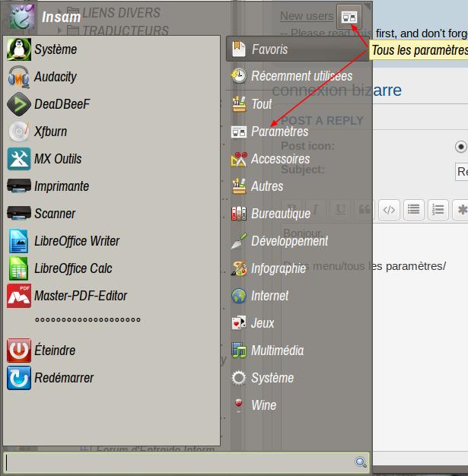Select post icon radio button in forum
468x476 pixels.
click(461, 147)
